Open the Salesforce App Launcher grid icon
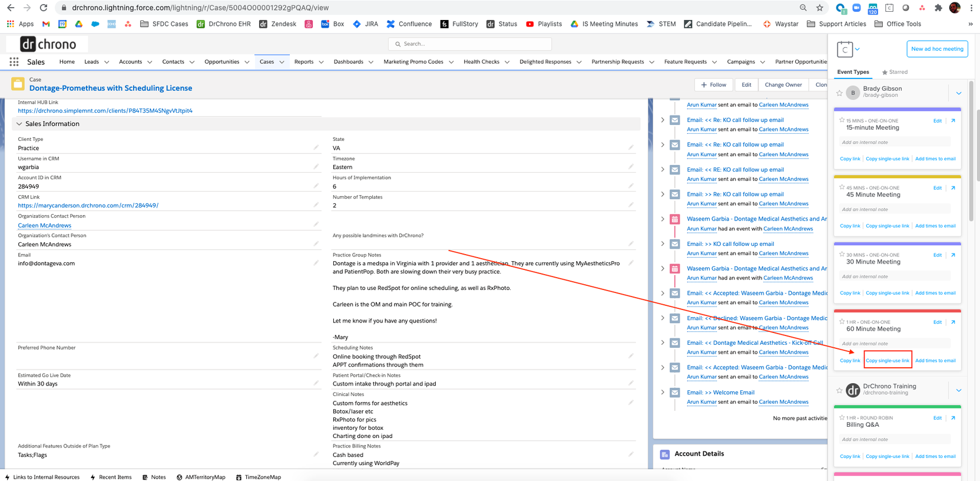The image size is (980, 481). pos(14,62)
